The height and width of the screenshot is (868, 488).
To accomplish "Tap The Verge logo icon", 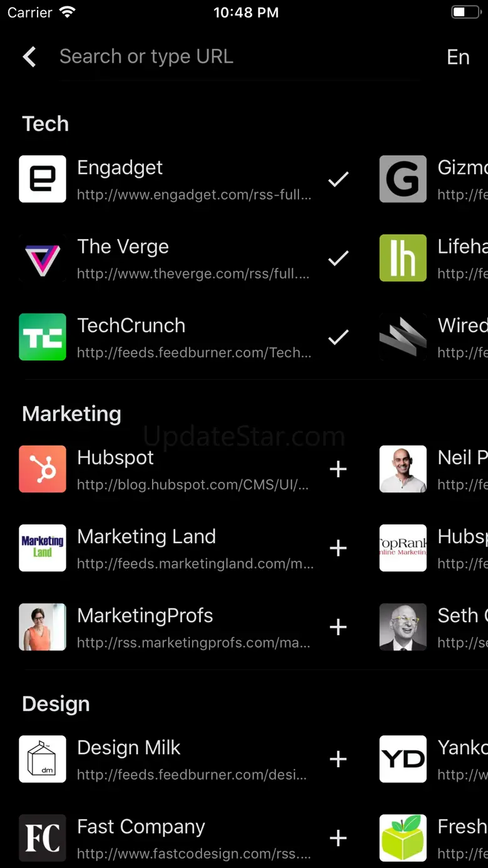I will coord(43,258).
